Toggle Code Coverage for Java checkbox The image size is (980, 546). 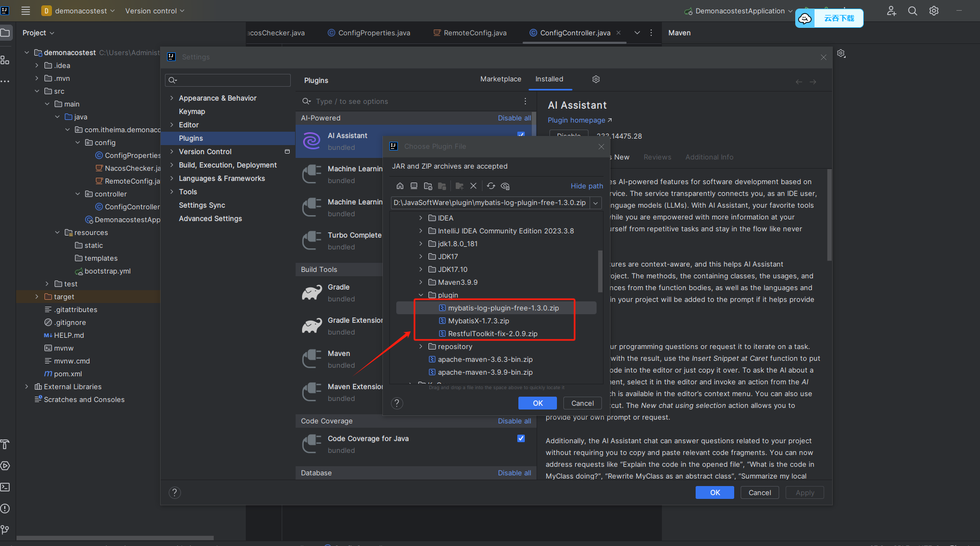click(521, 438)
